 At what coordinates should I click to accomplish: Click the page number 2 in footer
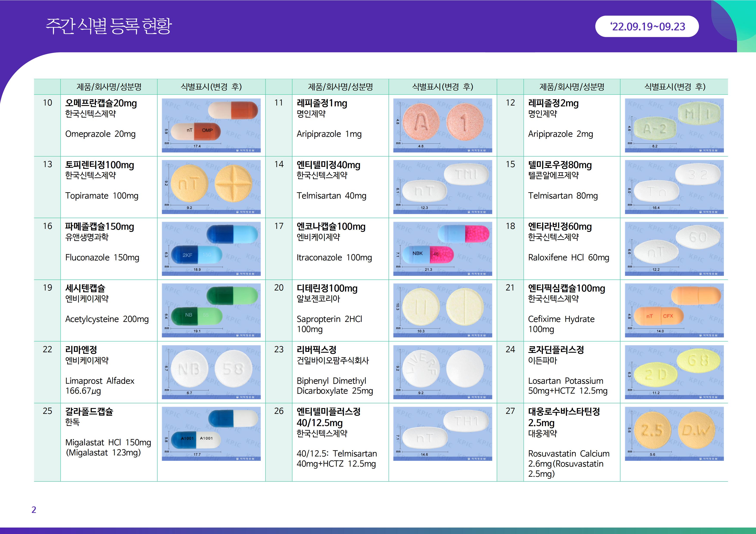point(34,510)
